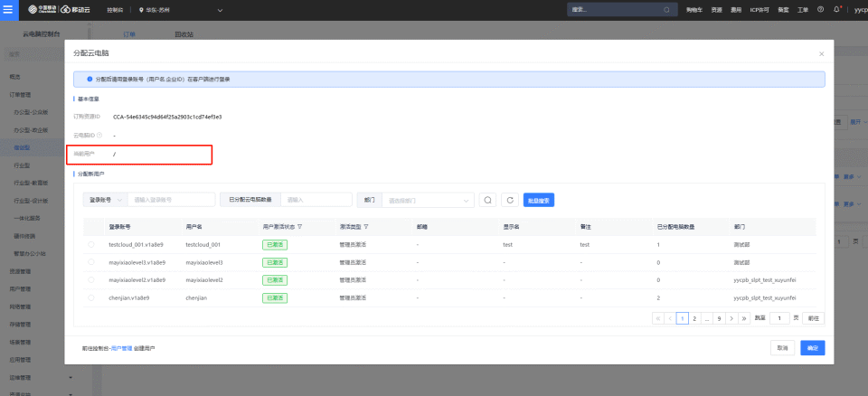Switch to 回收站 tab in background page
The image size is (868, 396).
[184, 34]
